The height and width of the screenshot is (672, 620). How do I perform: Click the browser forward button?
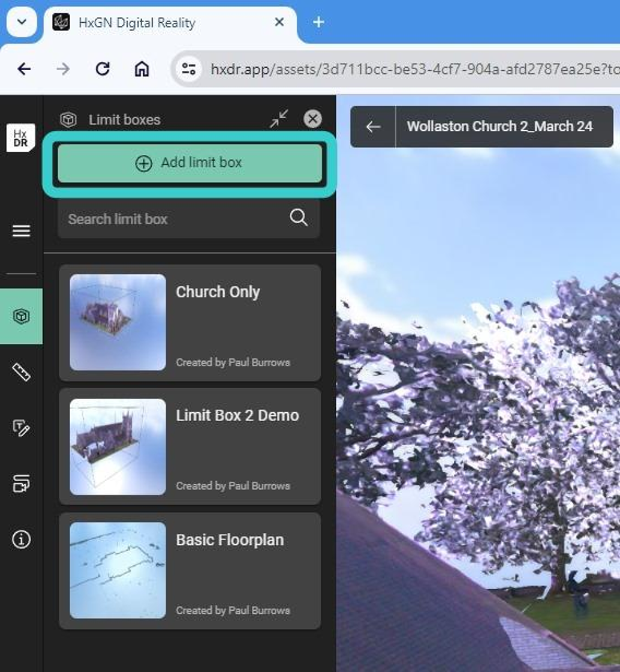click(63, 68)
